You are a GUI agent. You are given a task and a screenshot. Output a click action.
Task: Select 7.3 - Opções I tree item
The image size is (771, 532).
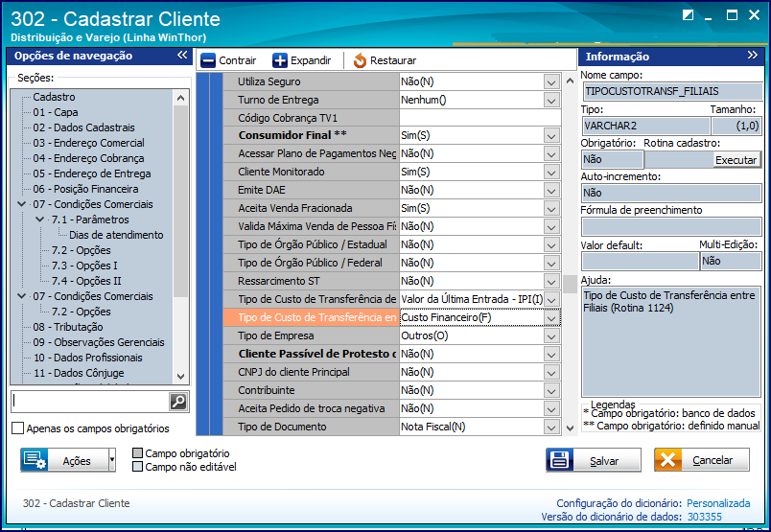84,265
